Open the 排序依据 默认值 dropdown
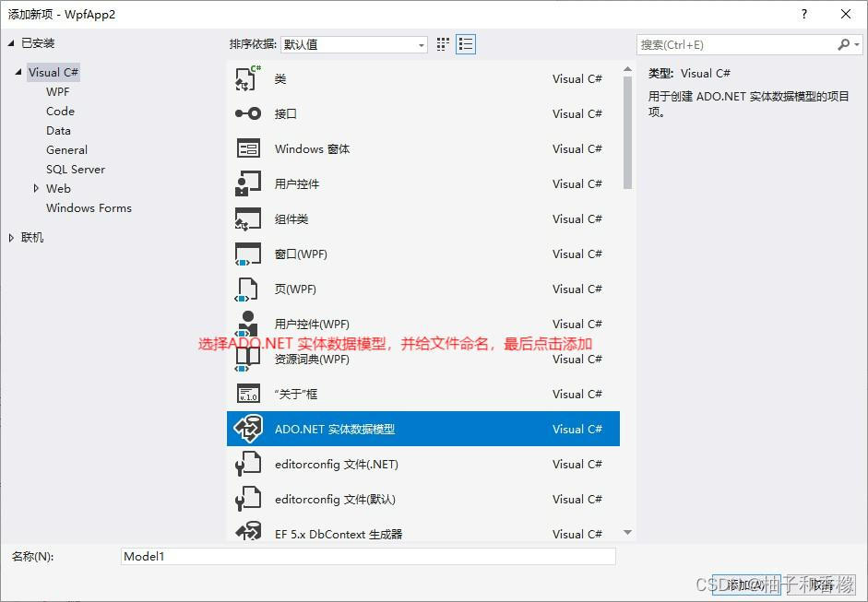 (353, 45)
